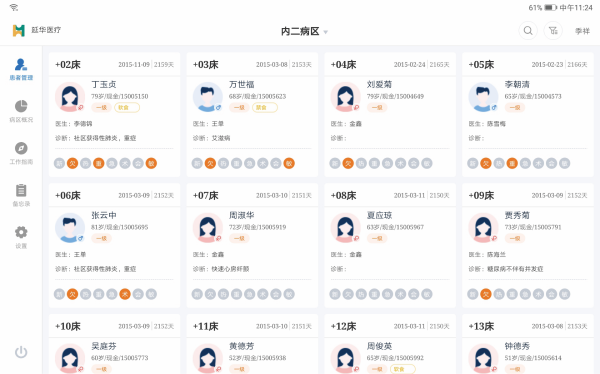Click the diet tag on 周俊英's card
The height and width of the screenshot is (374, 600).
tap(403, 369)
